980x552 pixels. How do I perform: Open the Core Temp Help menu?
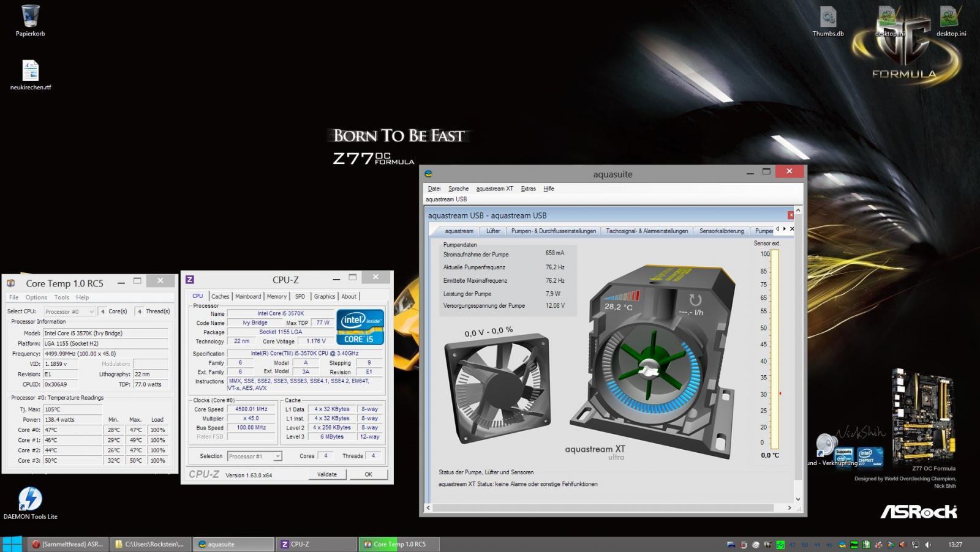83,297
